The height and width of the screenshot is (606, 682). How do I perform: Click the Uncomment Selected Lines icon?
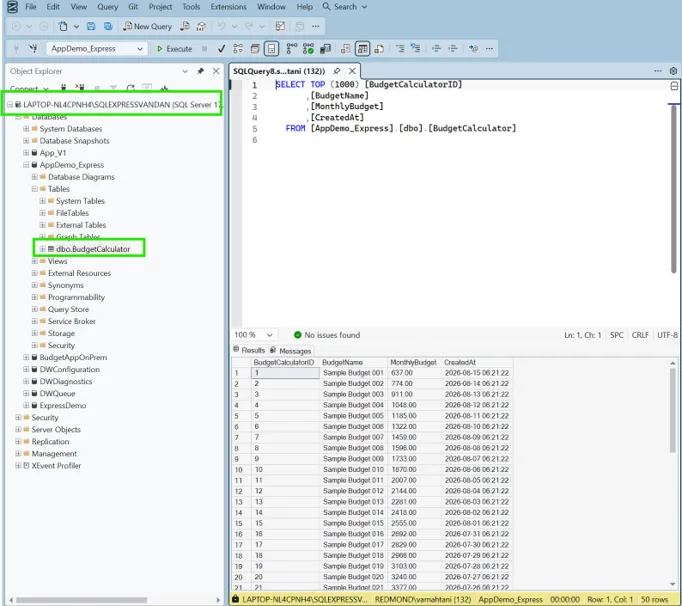point(416,48)
